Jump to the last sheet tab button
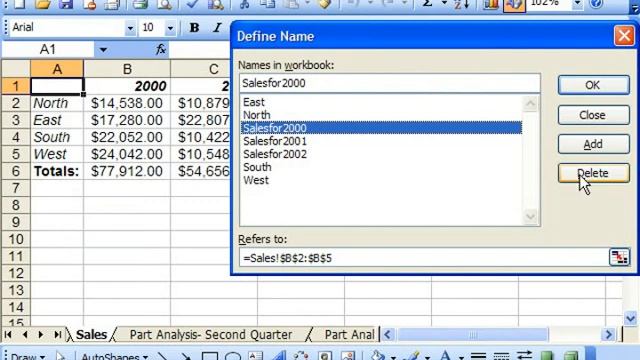This screenshot has height=360, width=640. pos(57,334)
